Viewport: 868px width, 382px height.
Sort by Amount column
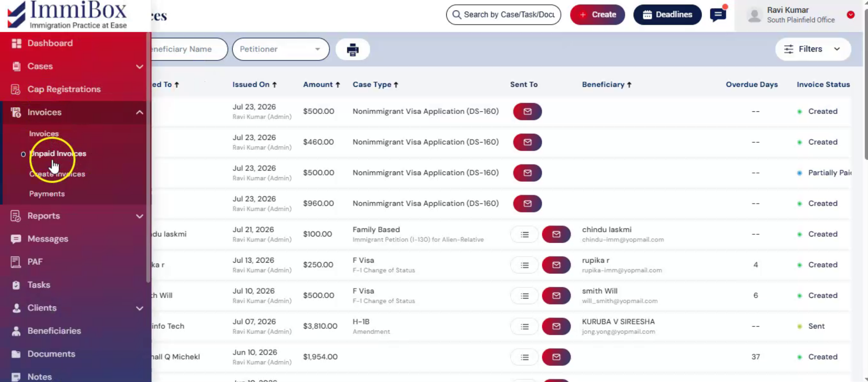(322, 85)
